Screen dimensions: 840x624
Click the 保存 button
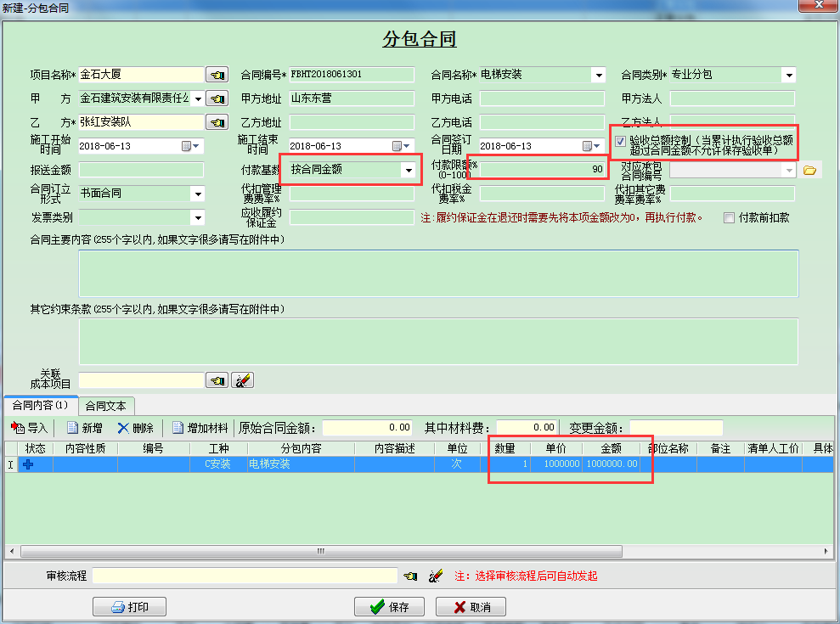pos(389,606)
